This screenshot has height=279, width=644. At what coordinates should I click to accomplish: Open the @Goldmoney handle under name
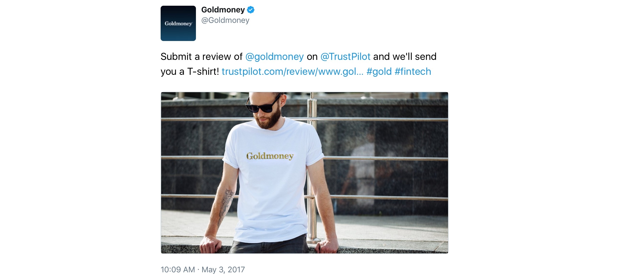(225, 20)
